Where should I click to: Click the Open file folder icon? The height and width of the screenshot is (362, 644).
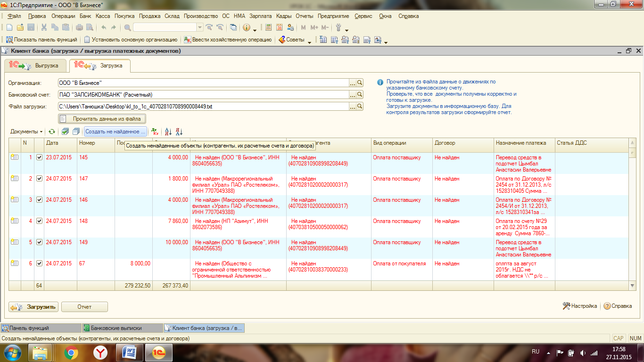[20, 27]
